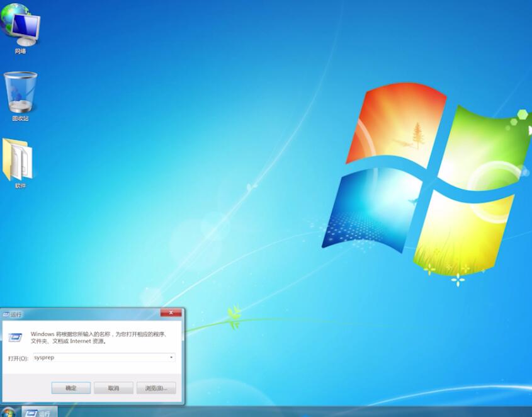Select the 软件 folder on the desktop

pyautogui.click(x=19, y=163)
